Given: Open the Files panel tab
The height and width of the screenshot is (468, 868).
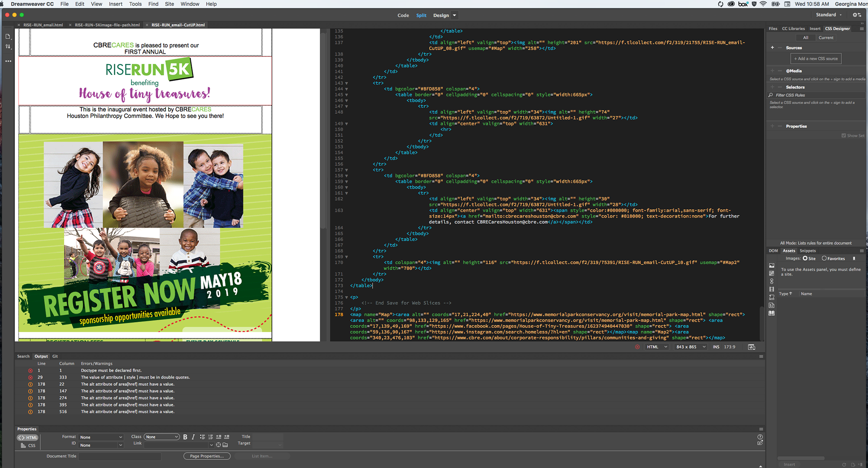Looking at the screenshot, I should [773, 28].
